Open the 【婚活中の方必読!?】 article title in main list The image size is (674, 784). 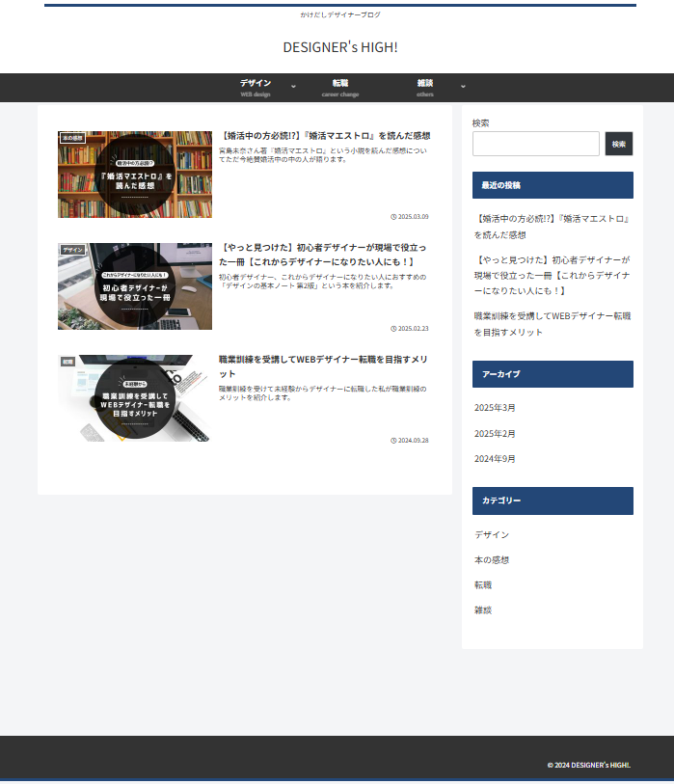[325, 136]
